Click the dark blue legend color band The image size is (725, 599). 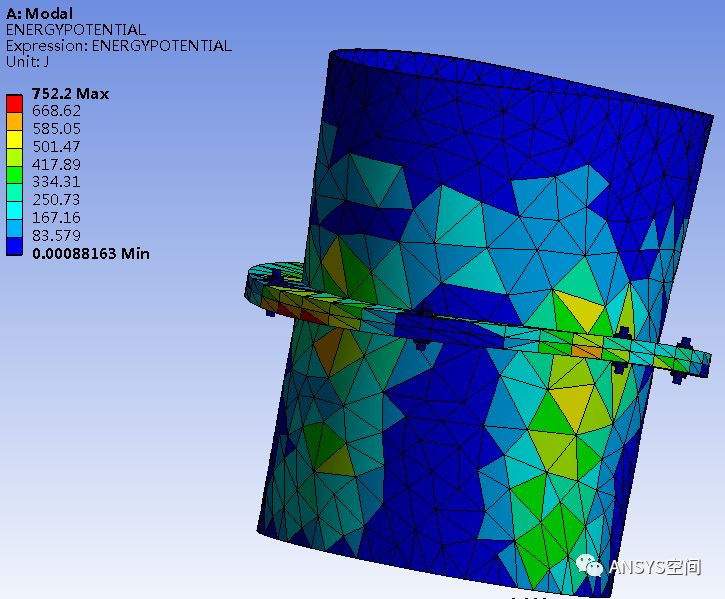coord(14,246)
